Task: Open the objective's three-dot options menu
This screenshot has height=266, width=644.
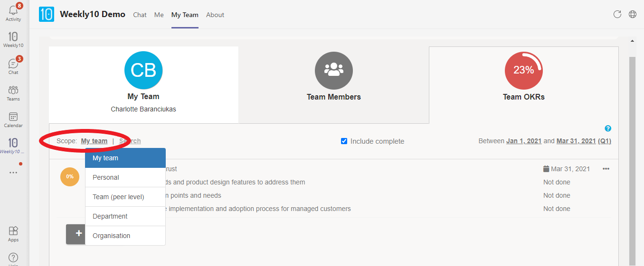Action: (x=606, y=169)
